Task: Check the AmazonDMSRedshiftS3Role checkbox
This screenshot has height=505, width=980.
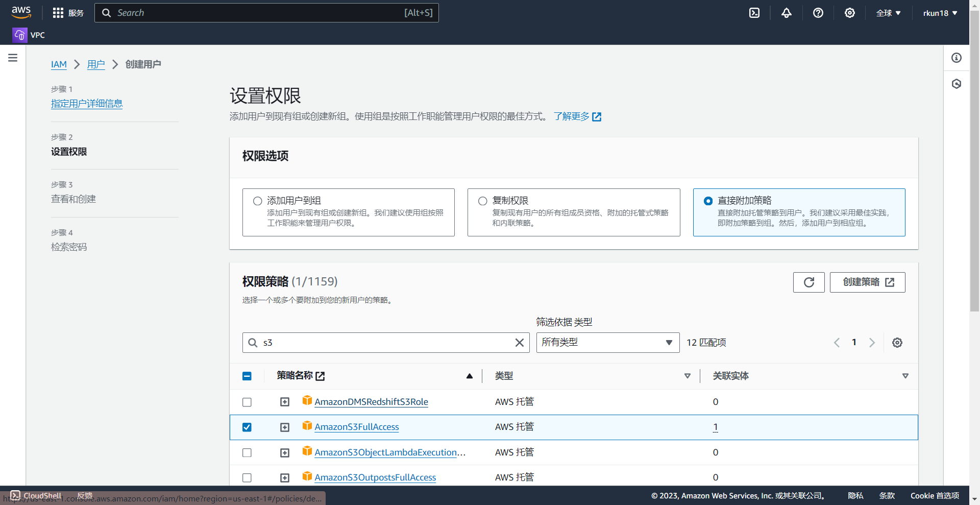Action: coord(247,402)
